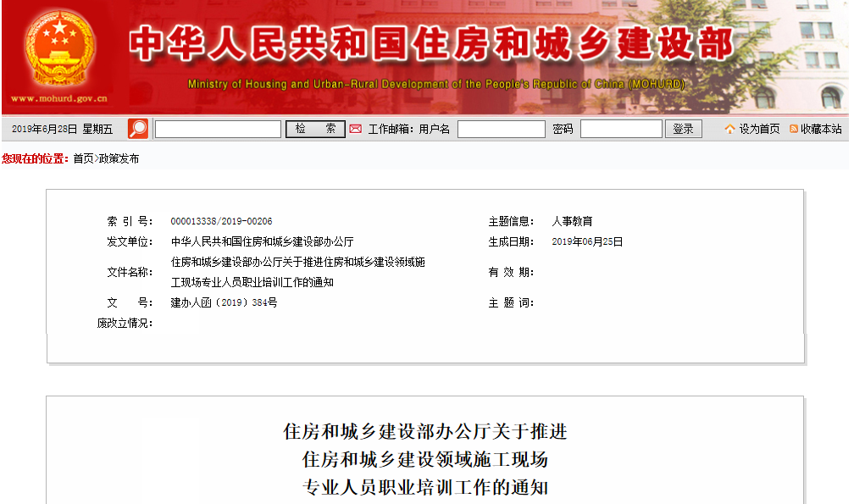Click the orange magnifier search icon
Screen dimensions: 865x504
click(x=138, y=129)
